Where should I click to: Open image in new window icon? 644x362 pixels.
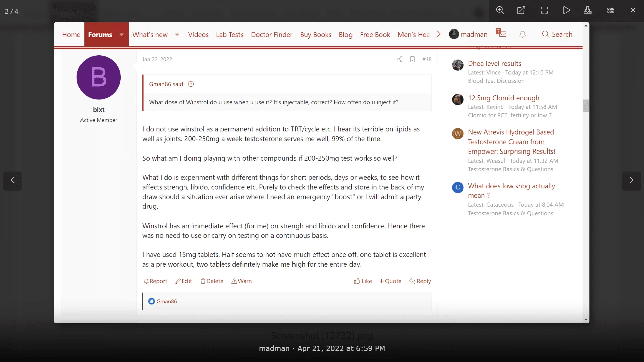tap(521, 10)
